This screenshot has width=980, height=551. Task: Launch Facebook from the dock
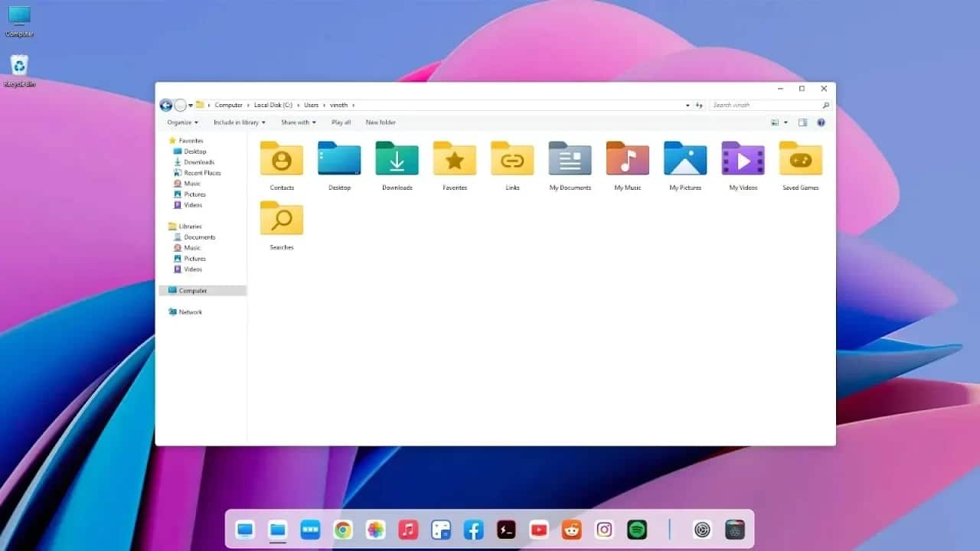coord(473,530)
